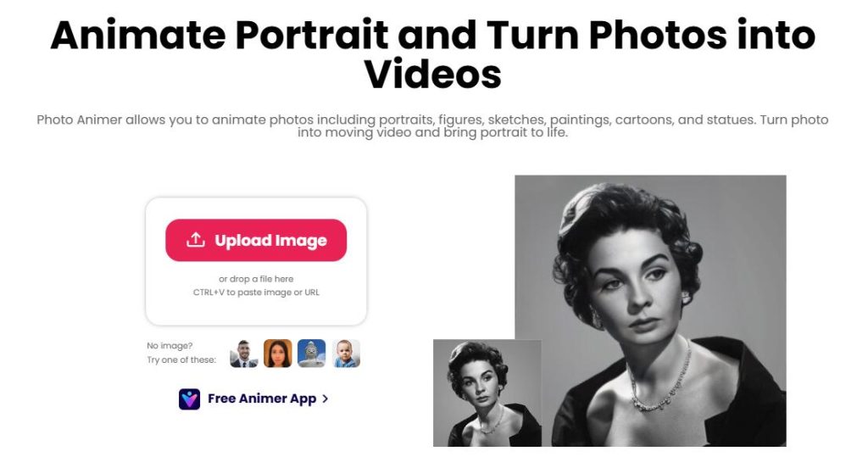Click the 'Animate Portrait and Turn Photos into' headline line
Screen dimensions: 868x468
(x=433, y=35)
